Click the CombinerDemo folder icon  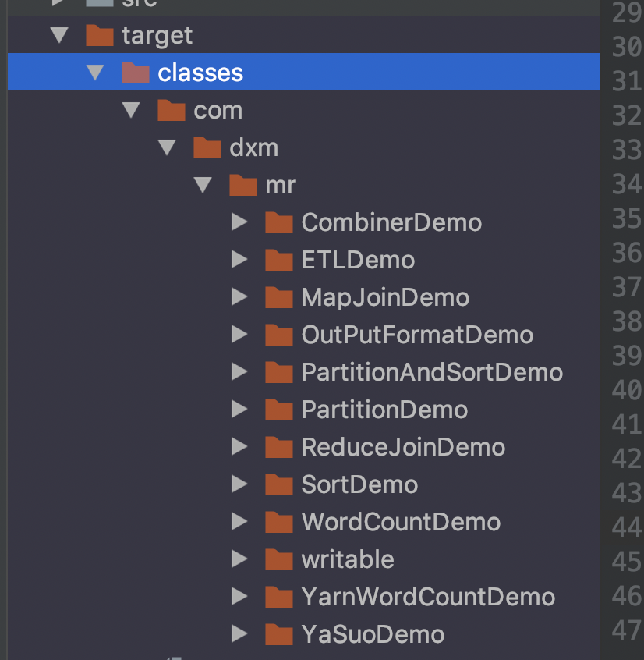click(278, 223)
